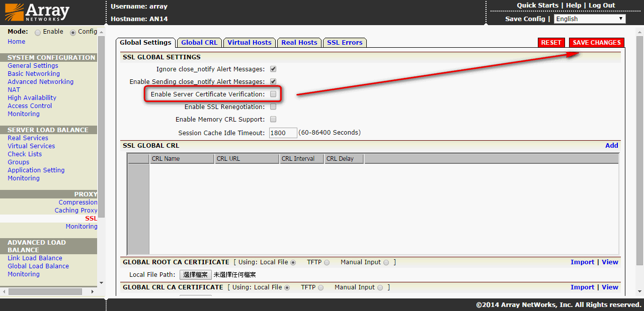Click the sidebar scroll right arrow
The height and width of the screenshot is (311, 644).
click(x=92, y=291)
